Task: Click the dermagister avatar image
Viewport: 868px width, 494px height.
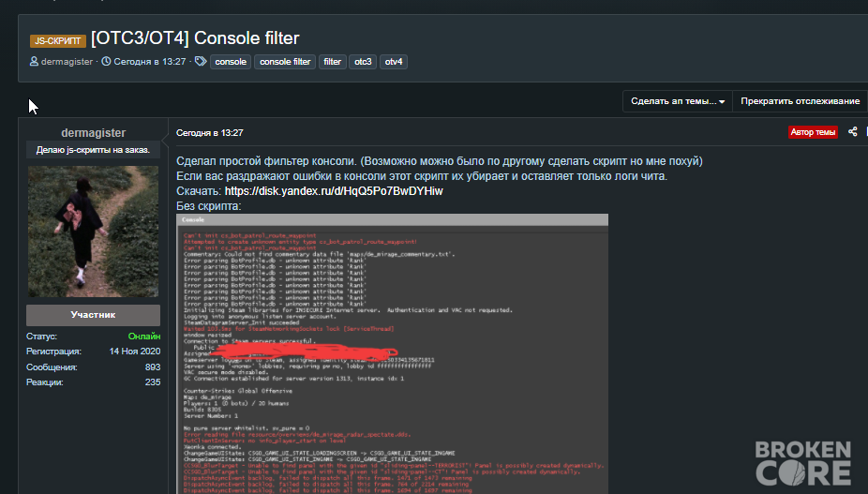Action: [93, 232]
